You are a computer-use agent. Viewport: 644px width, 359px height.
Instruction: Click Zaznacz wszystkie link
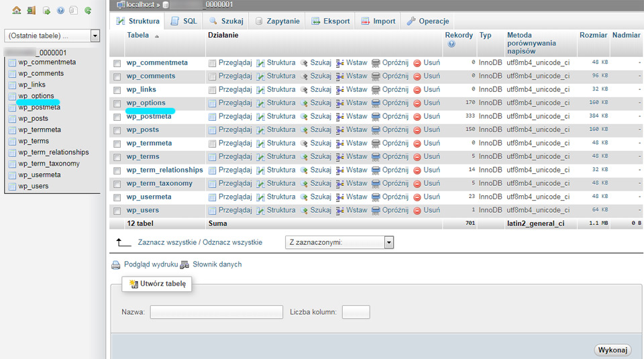(167, 242)
